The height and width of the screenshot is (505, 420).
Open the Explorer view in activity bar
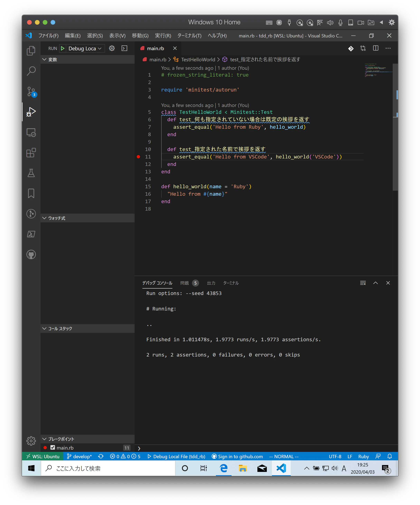[x=31, y=51]
